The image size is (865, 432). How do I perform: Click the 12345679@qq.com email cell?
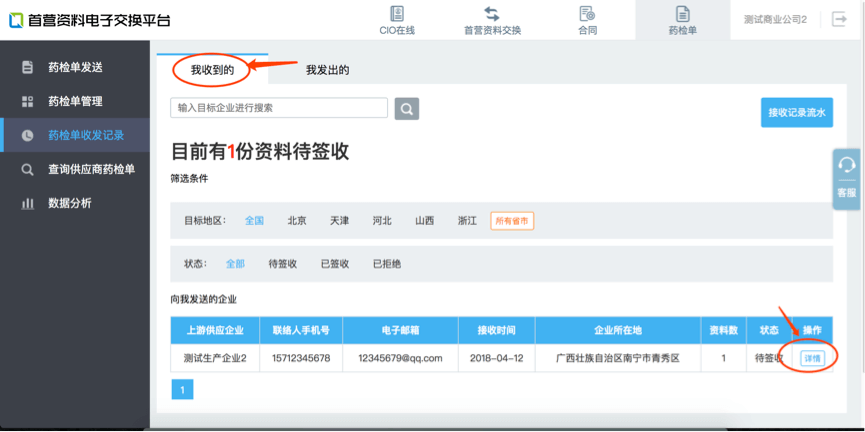click(401, 358)
